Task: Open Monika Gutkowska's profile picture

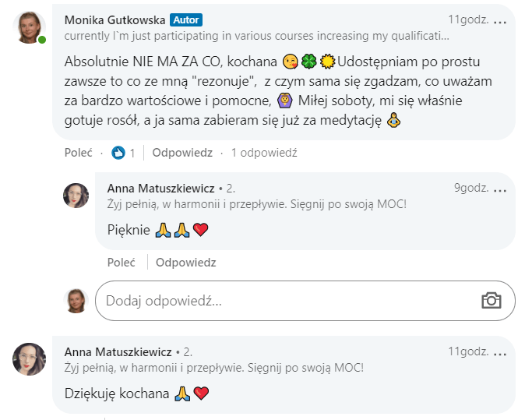Action: click(x=30, y=28)
